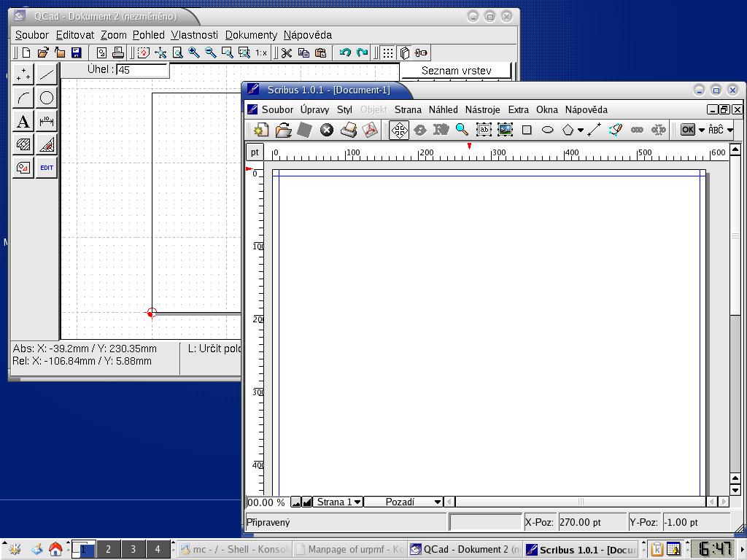The height and width of the screenshot is (560, 747).
Task: Open QCad circles tool menu
Action: (46, 98)
